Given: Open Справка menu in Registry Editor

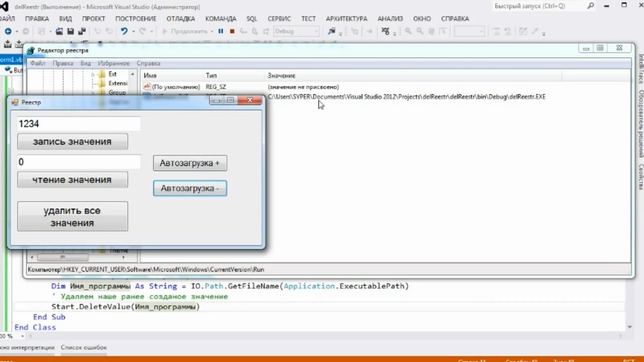Looking at the screenshot, I should (148, 63).
